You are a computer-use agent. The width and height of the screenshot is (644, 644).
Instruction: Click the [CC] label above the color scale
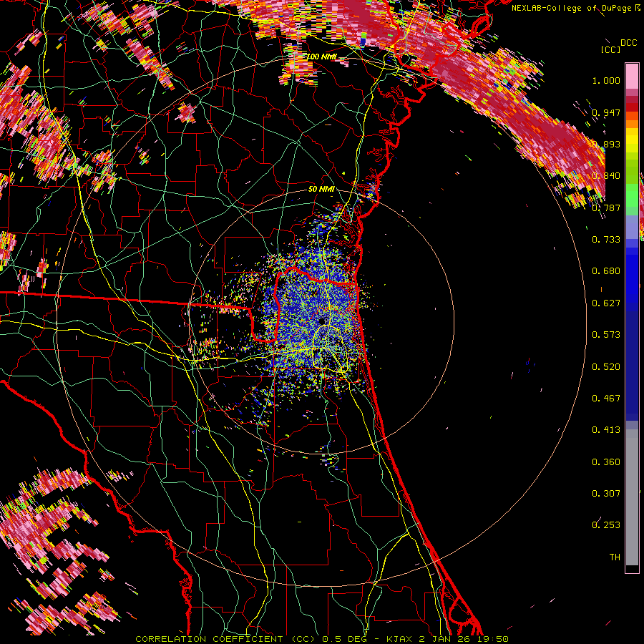611,49
